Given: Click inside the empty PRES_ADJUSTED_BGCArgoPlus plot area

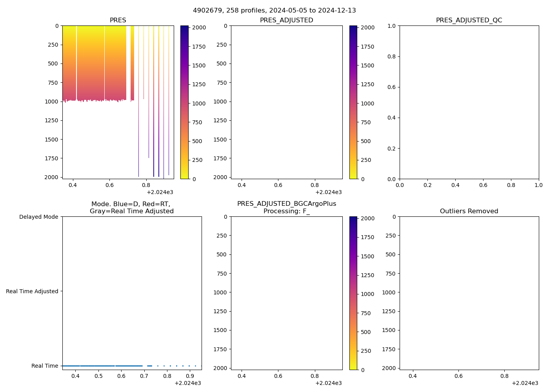Looking at the screenshot, I should click(x=286, y=293).
